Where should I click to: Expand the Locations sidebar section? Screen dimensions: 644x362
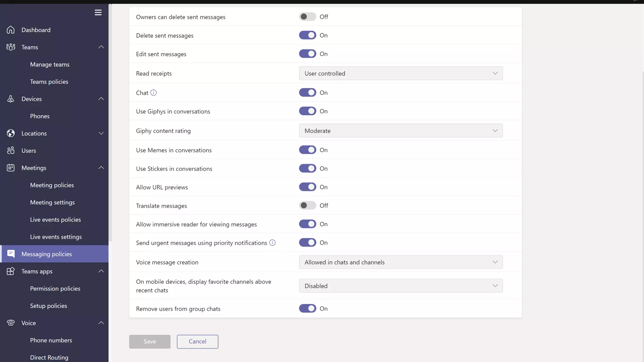101,133
